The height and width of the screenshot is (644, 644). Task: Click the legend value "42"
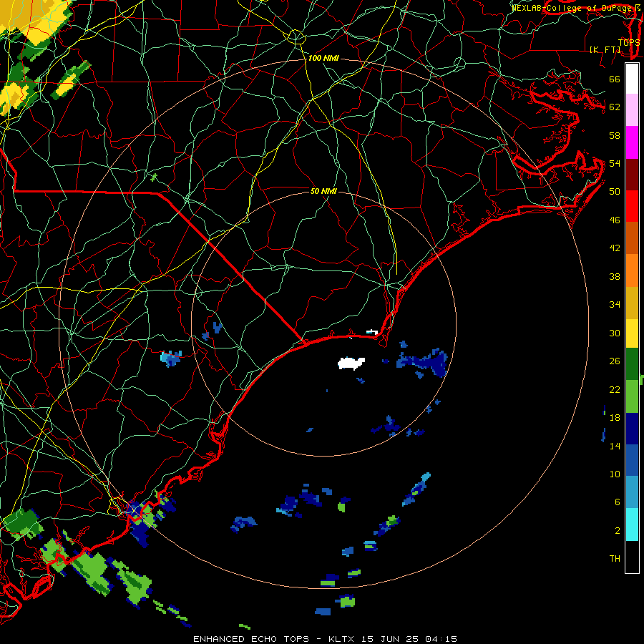pyautogui.click(x=615, y=248)
